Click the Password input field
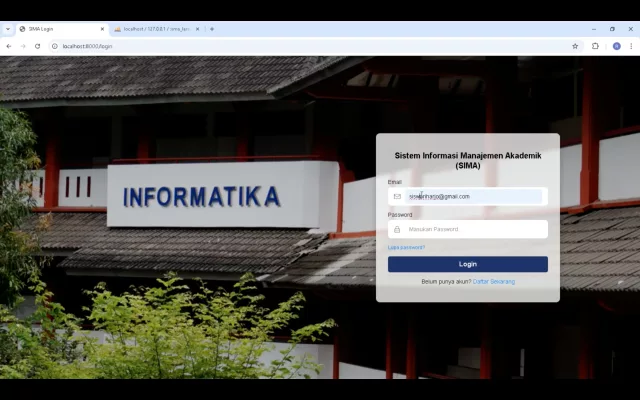This screenshot has width=640, height=400. point(468,229)
